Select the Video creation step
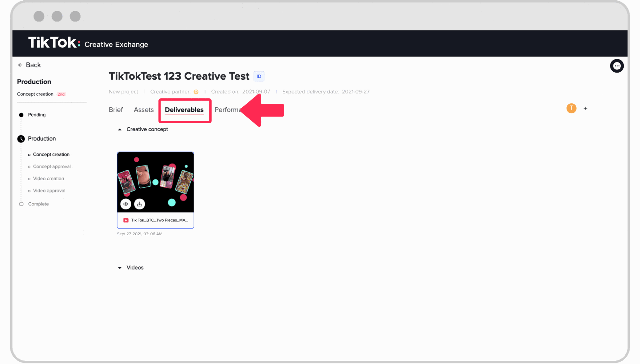 point(48,179)
